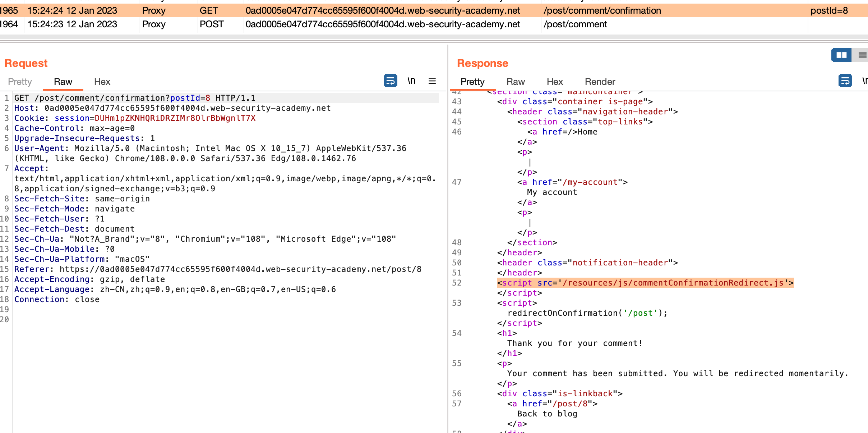Switch Response view to the Raw tab
Screen dimensions: 868x433
[516, 82]
